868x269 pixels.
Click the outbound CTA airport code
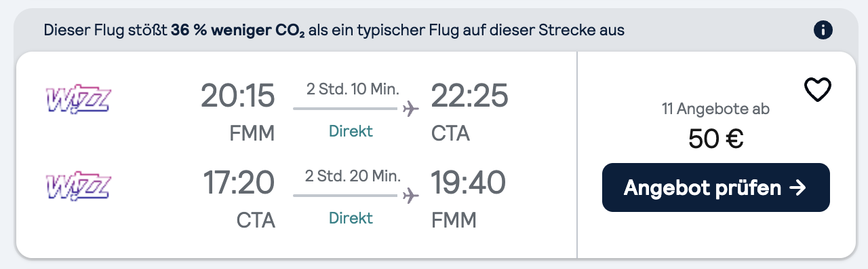tap(451, 134)
